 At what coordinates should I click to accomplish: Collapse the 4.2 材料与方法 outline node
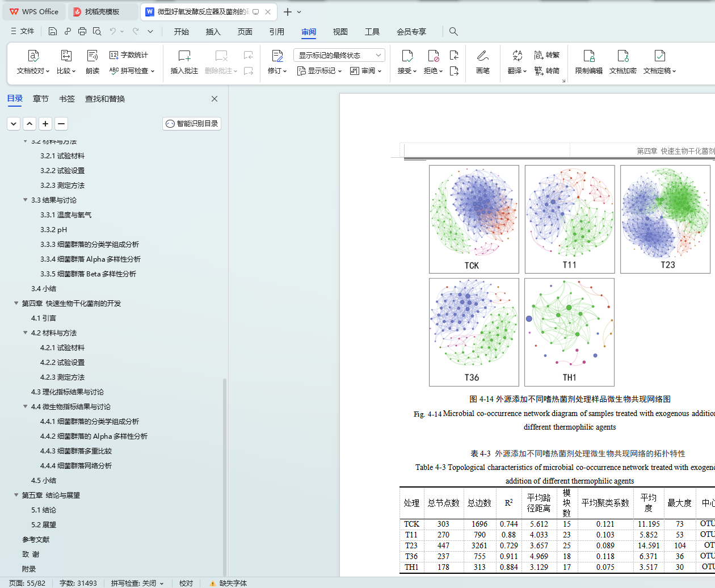click(26, 333)
